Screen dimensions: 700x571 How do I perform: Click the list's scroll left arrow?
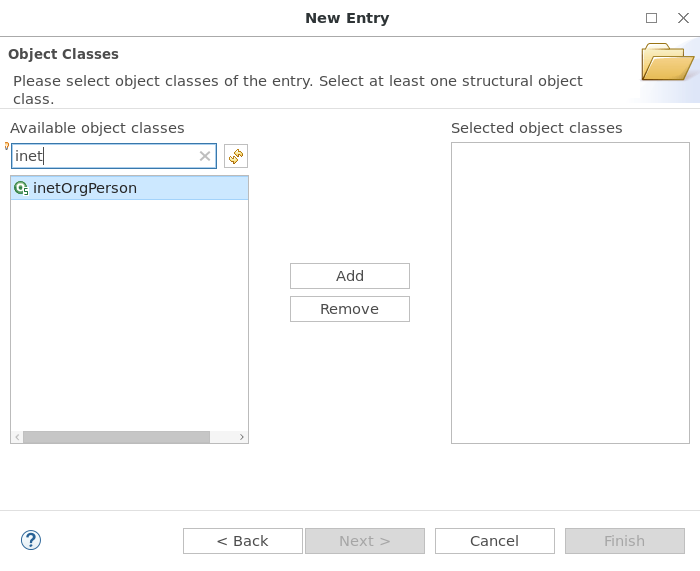pos(17,437)
